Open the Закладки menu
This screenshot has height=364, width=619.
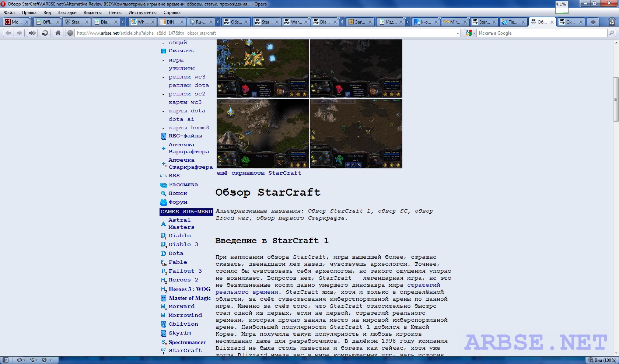(67, 13)
